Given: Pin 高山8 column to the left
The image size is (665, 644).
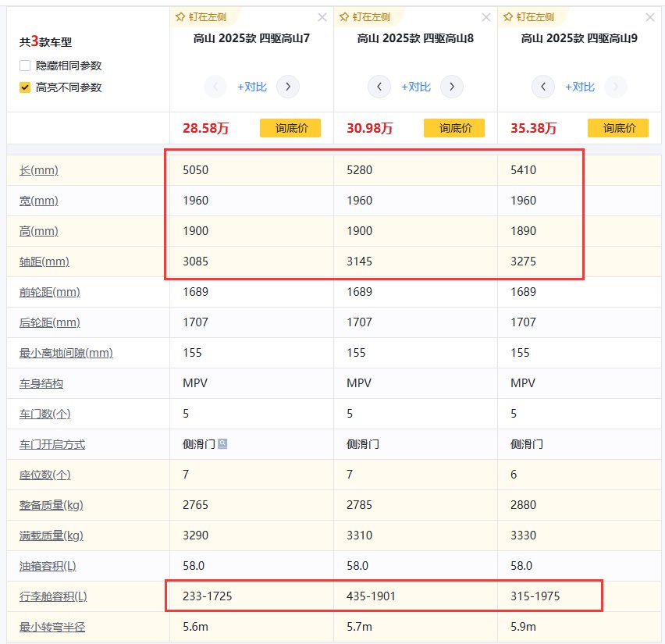Looking at the screenshot, I should pos(365,16).
